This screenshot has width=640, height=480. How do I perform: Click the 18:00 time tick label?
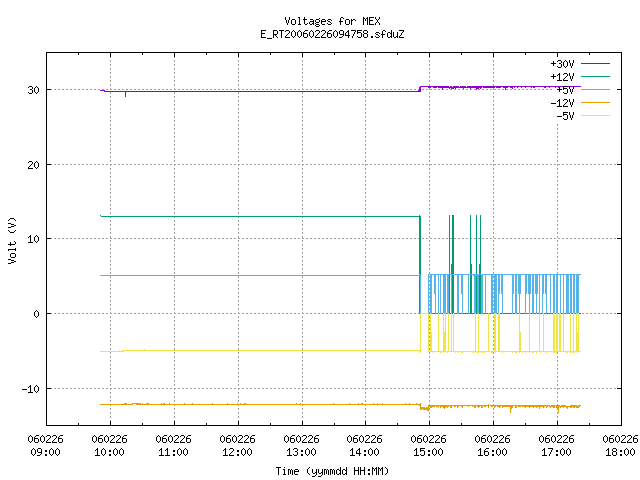pyautogui.click(x=620, y=452)
